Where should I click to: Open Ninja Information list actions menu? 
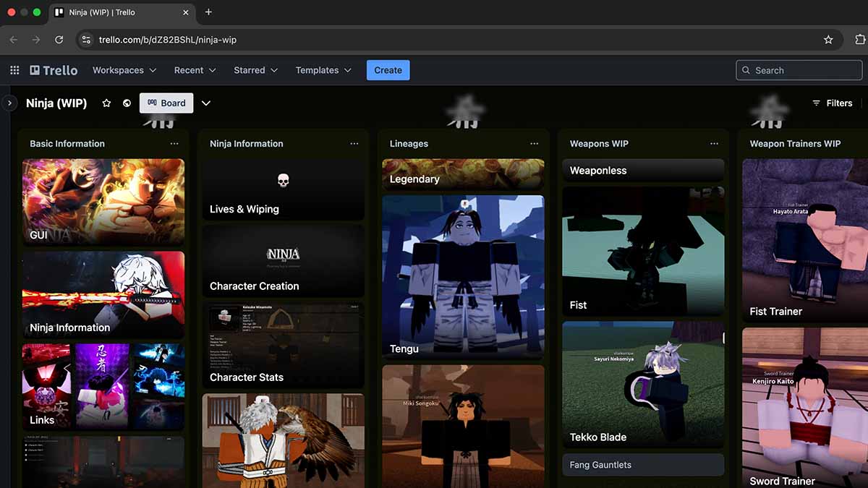[x=354, y=144]
